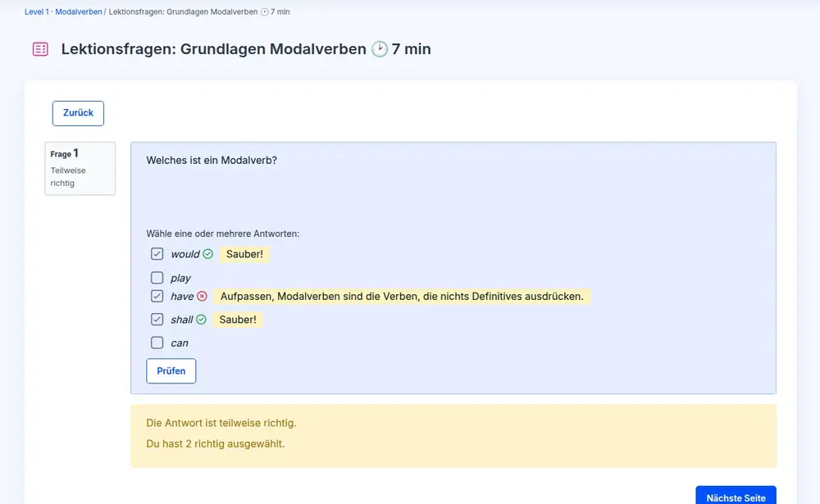Screen dimensions: 820x504
Task: Click the 'Sauber!' feedback next to would
Action: [x=244, y=254]
